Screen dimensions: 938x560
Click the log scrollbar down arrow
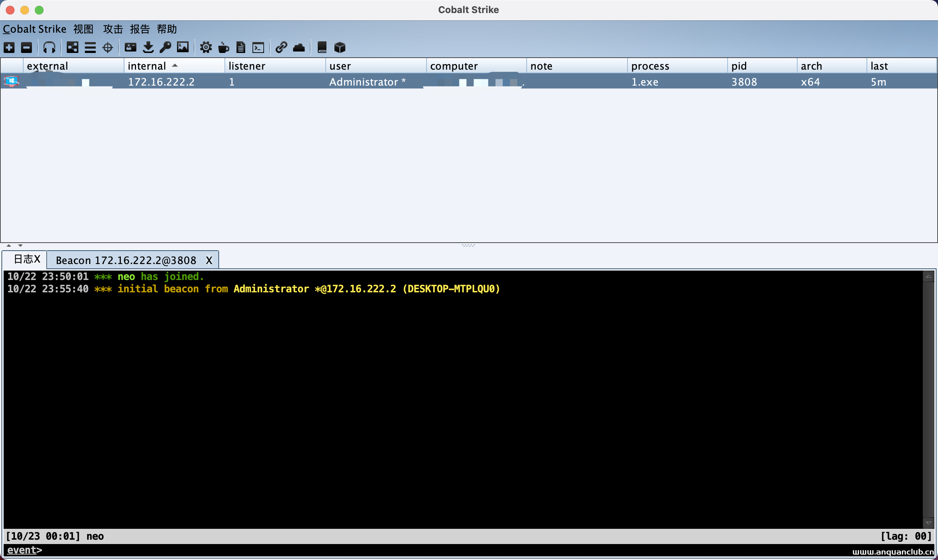tap(928, 523)
